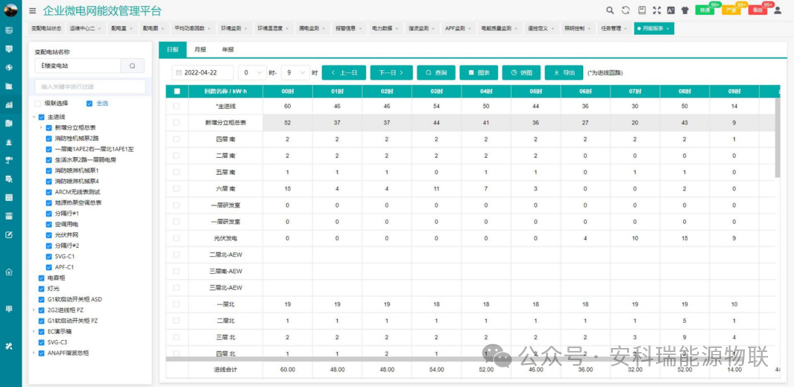Click the save disk icon in header
The width and height of the screenshot is (794, 388).
click(x=642, y=10)
